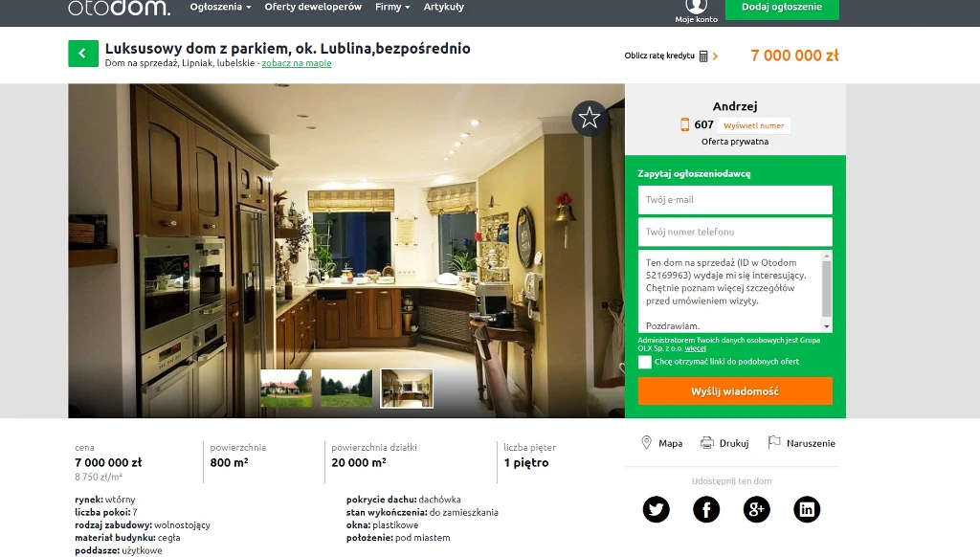This screenshot has width=980, height=557.
Task: Share the house on Facebook
Action: click(x=706, y=509)
